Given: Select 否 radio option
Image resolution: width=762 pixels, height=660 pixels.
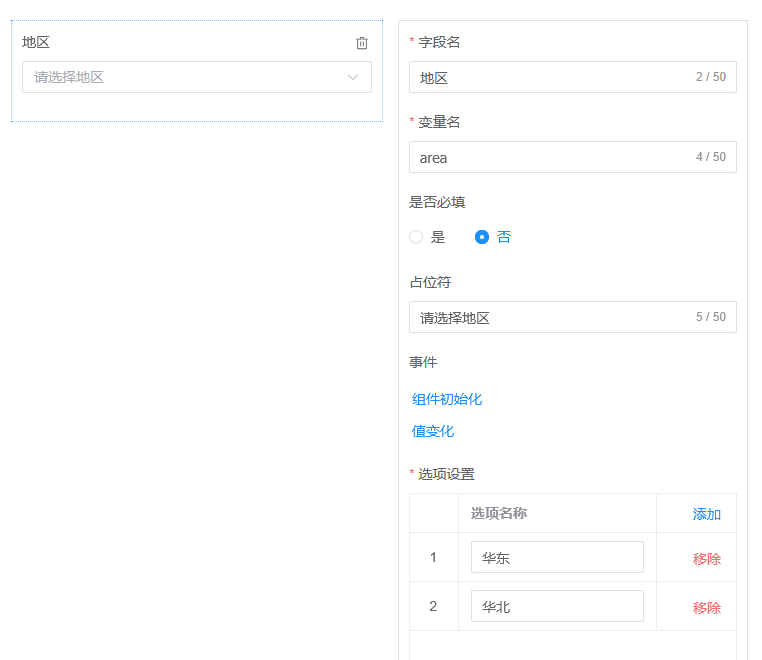Looking at the screenshot, I should coord(482,238).
